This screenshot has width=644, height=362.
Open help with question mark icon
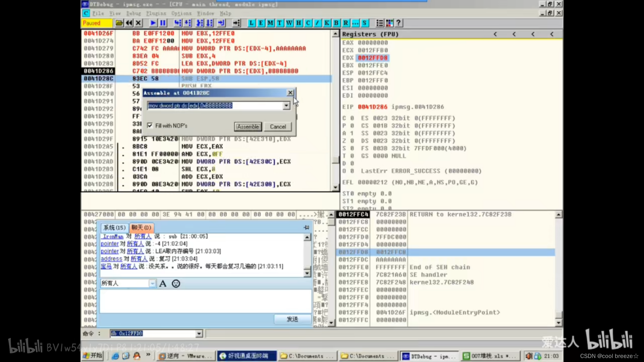[398, 23]
